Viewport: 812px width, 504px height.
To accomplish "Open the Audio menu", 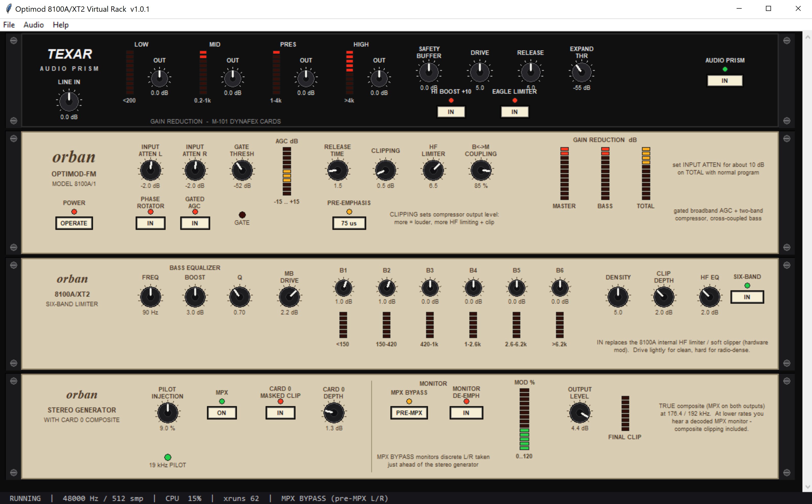I will [x=34, y=25].
